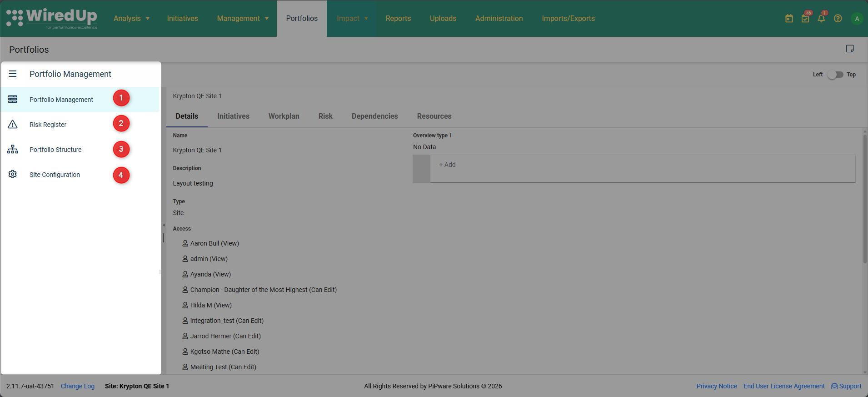Click the person icon beside Hilda M
Screen dimensions: 868x397
pos(185,305)
